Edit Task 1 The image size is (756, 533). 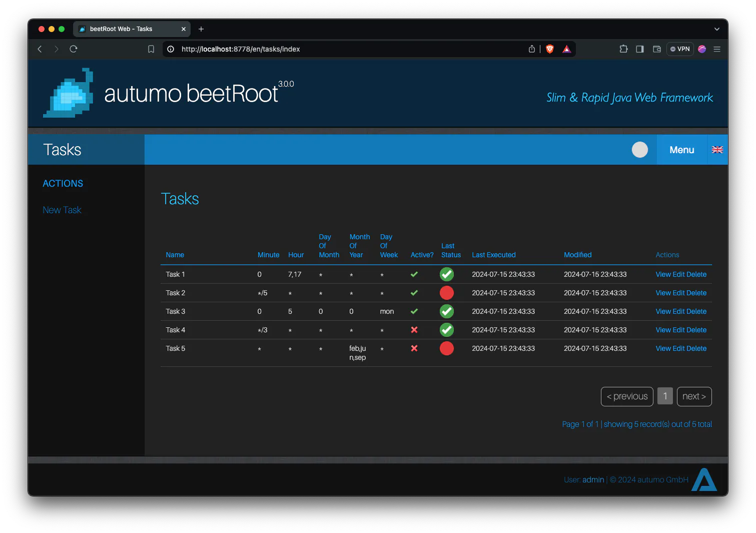[678, 274]
